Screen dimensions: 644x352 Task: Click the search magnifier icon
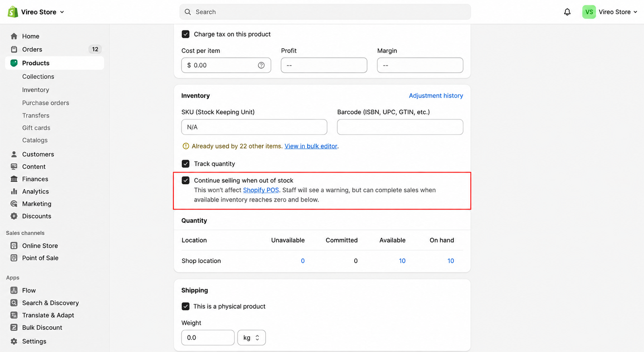(188, 12)
